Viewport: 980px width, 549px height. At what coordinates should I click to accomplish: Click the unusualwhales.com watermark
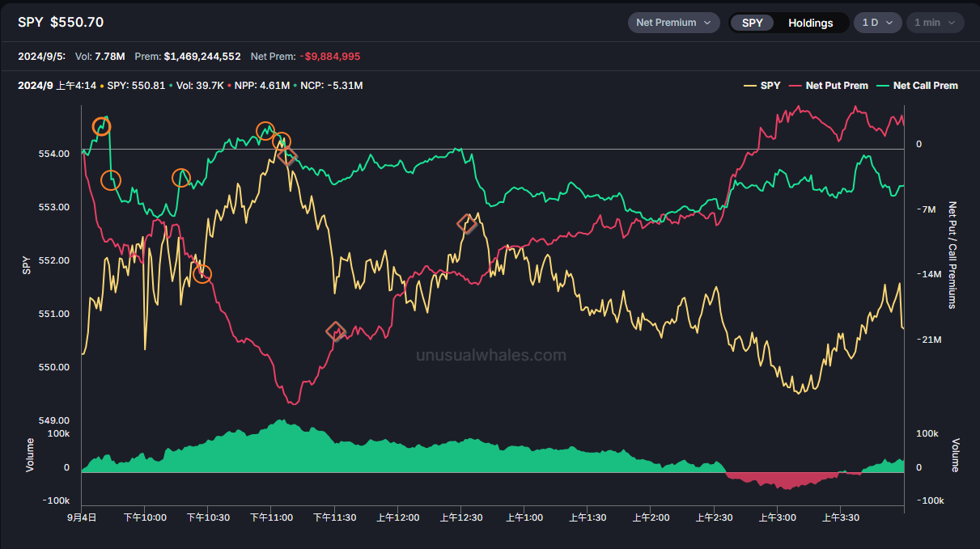click(x=490, y=355)
